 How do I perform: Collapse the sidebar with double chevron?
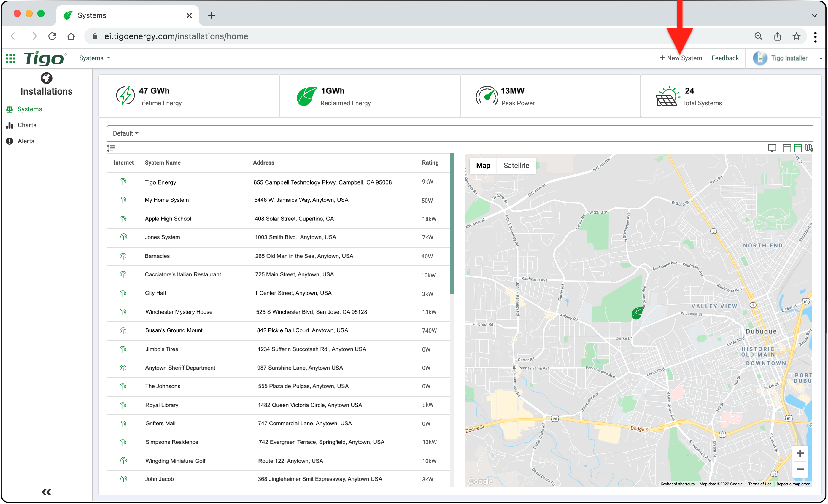[x=46, y=492]
